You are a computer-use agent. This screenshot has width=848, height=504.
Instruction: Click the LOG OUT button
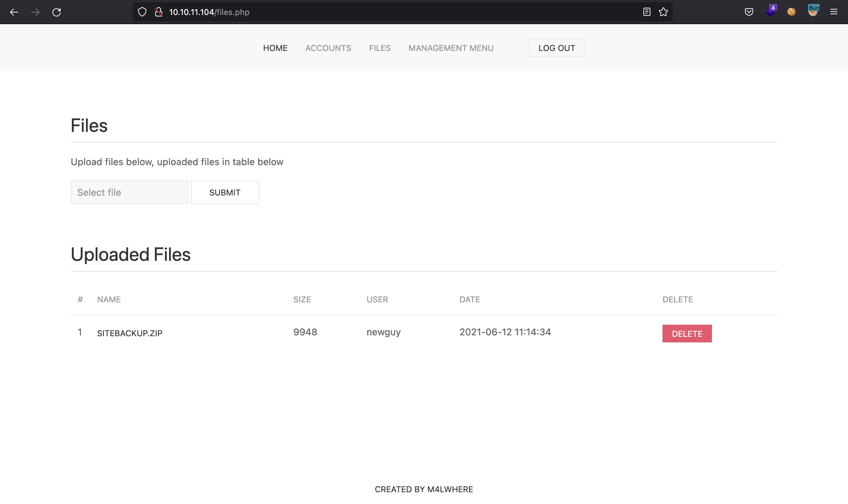(x=556, y=48)
